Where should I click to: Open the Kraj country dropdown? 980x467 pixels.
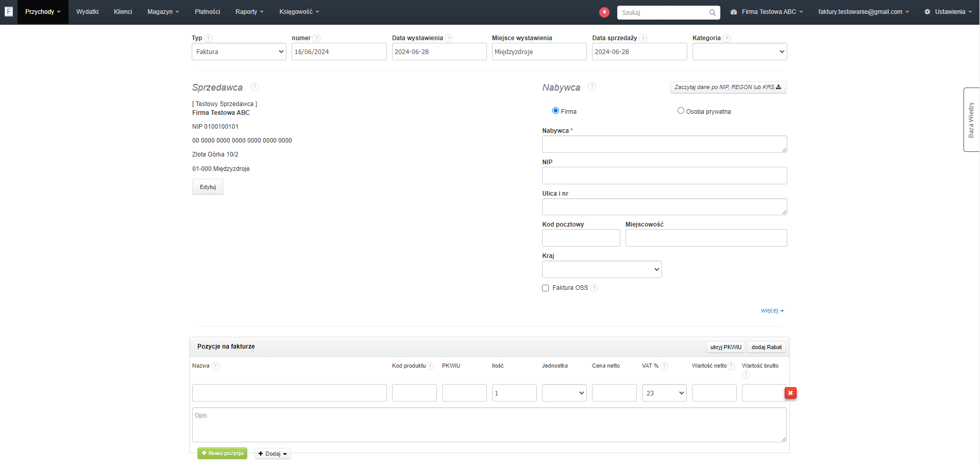(602, 269)
